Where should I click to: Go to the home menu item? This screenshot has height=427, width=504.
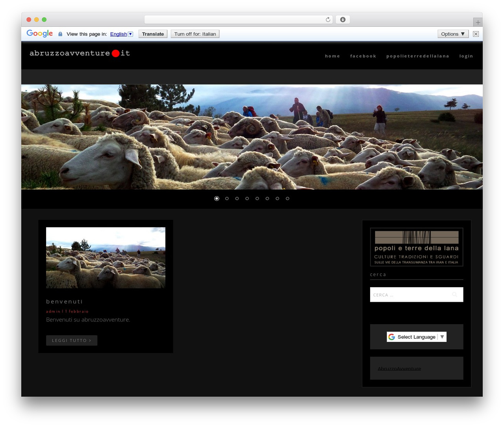(332, 56)
